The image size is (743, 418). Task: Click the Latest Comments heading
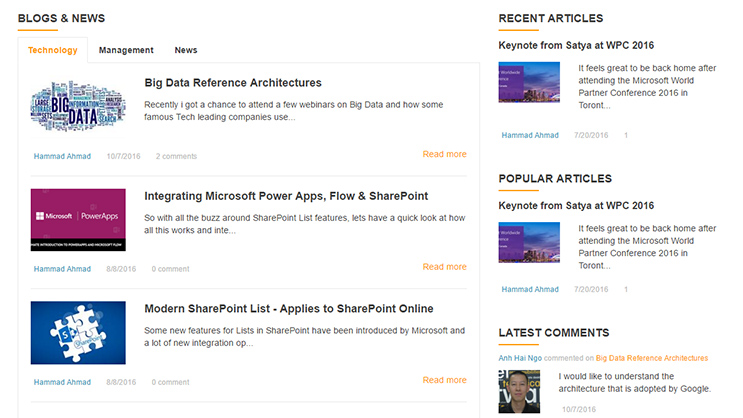tap(553, 333)
